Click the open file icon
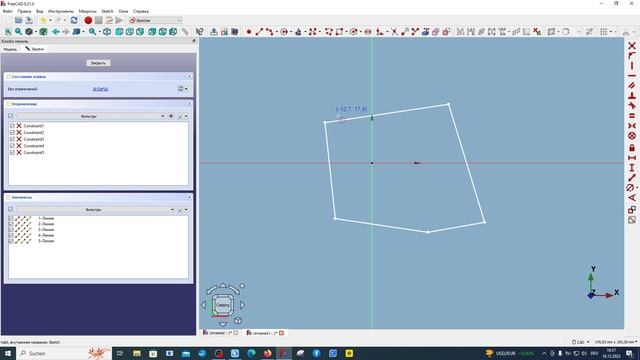Screen dimensions: 640x360 18,20
